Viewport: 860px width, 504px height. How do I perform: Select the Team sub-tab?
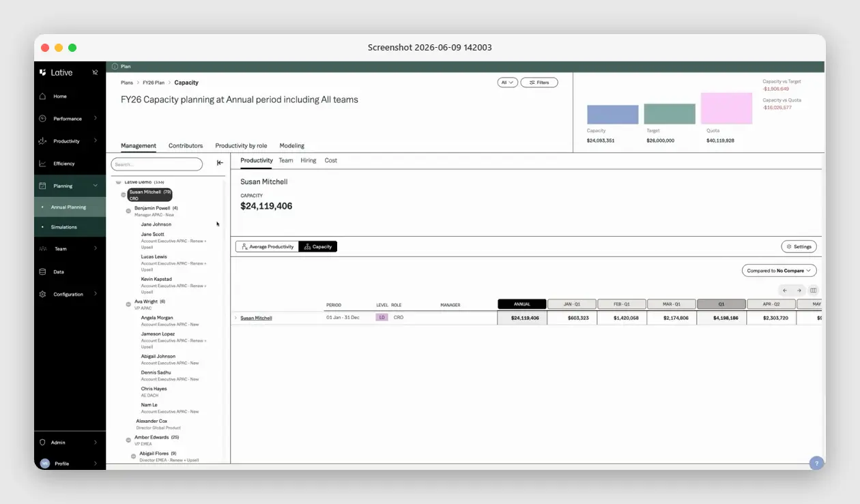pyautogui.click(x=286, y=161)
